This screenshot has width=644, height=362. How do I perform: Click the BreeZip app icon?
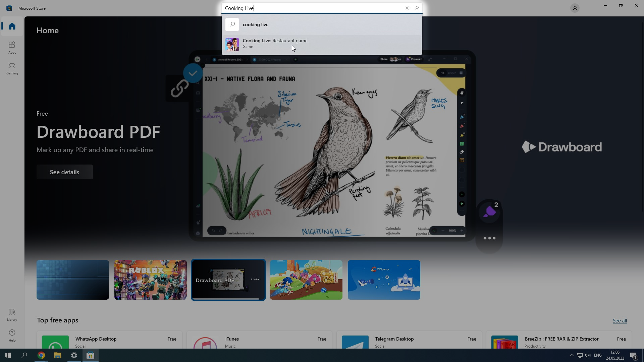[x=505, y=342]
